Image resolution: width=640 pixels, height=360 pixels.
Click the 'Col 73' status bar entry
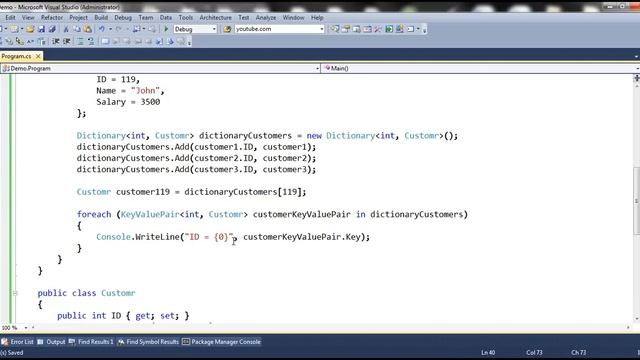[534, 352]
